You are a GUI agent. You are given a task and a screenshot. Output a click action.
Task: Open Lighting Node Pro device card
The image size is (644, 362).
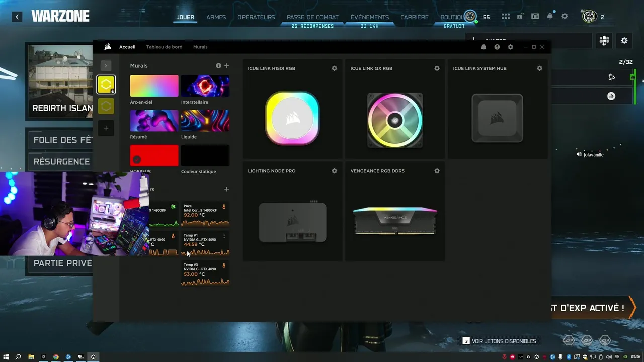click(292, 212)
